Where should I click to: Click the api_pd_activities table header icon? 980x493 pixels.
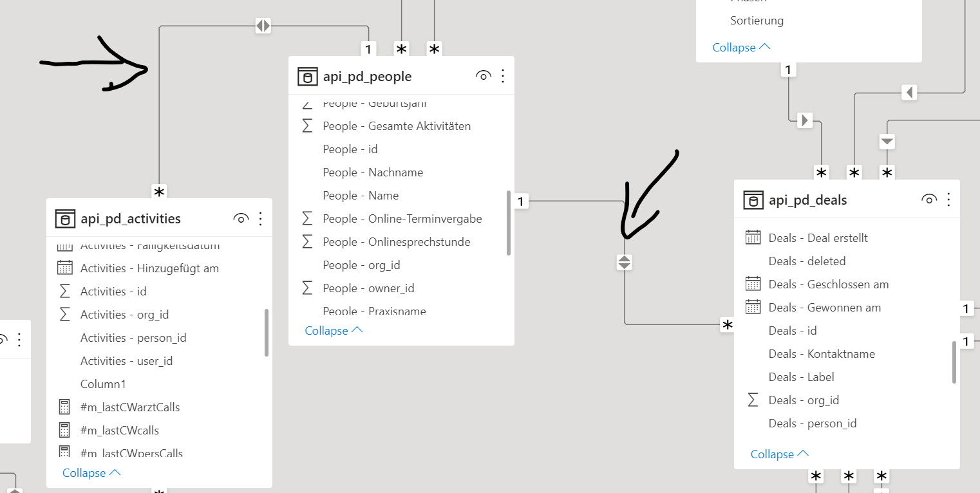(65, 219)
